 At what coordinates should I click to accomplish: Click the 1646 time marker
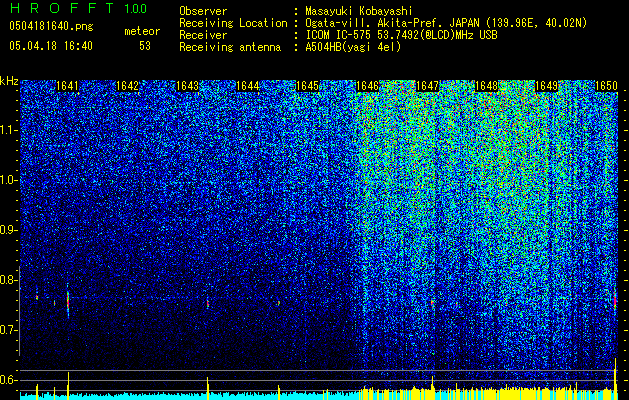367,86
